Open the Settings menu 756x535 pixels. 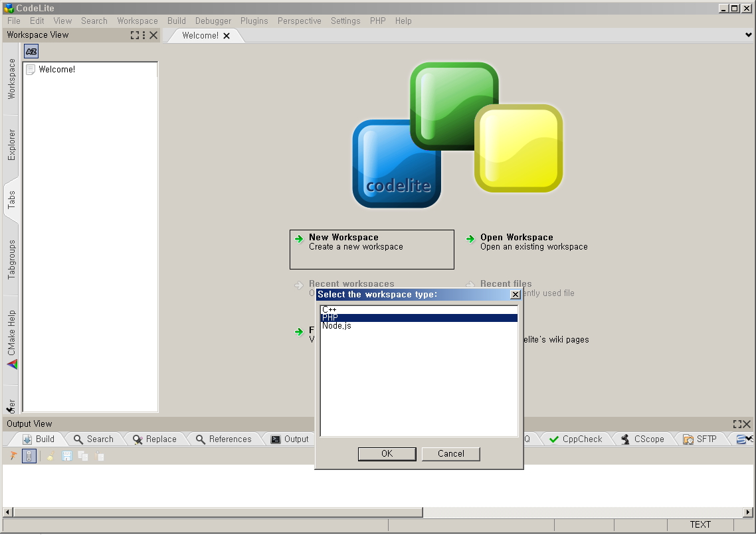(345, 21)
